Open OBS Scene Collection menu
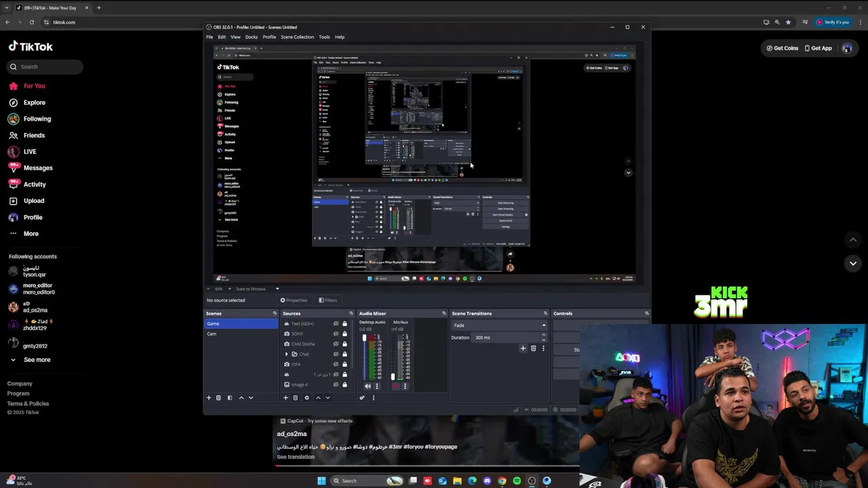Viewport: 868px width, 488px height. pyautogui.click(x=298, y=37)
